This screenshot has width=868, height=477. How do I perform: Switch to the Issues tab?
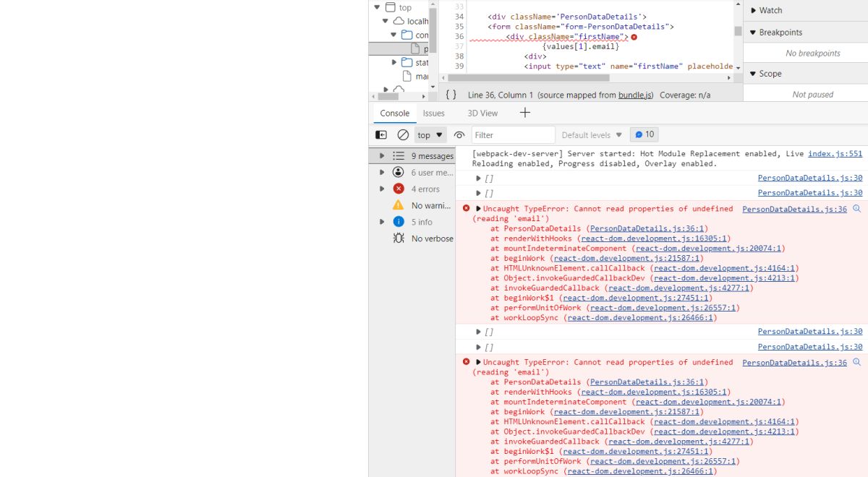434,113
